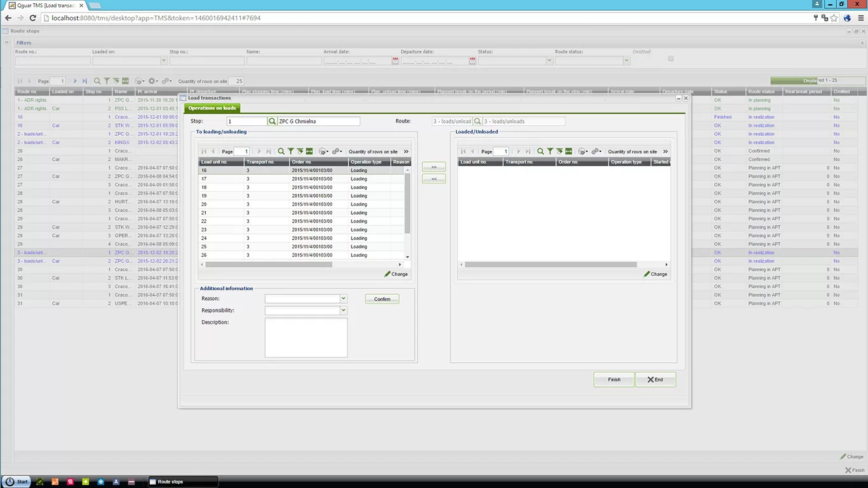Open links icon menu in Loaded/Unloaded grid

[597, 151]
